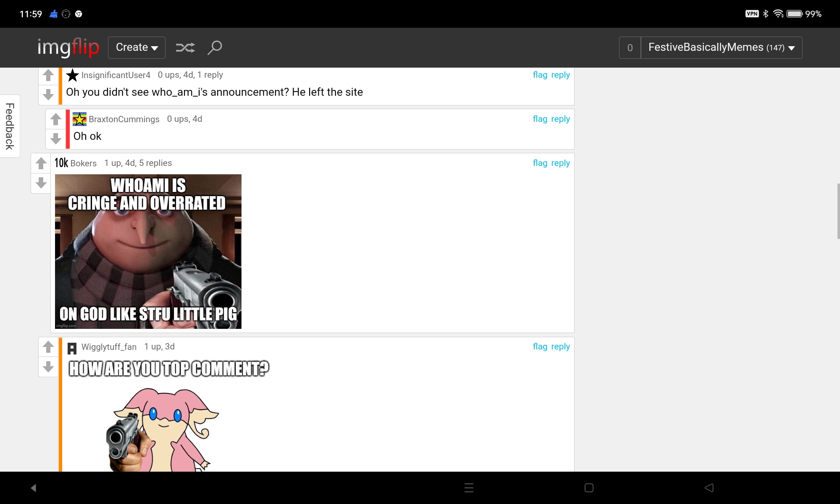Open the Gru gun meme image
Viewport: 840px width, 504px height.
coord(148,252)
